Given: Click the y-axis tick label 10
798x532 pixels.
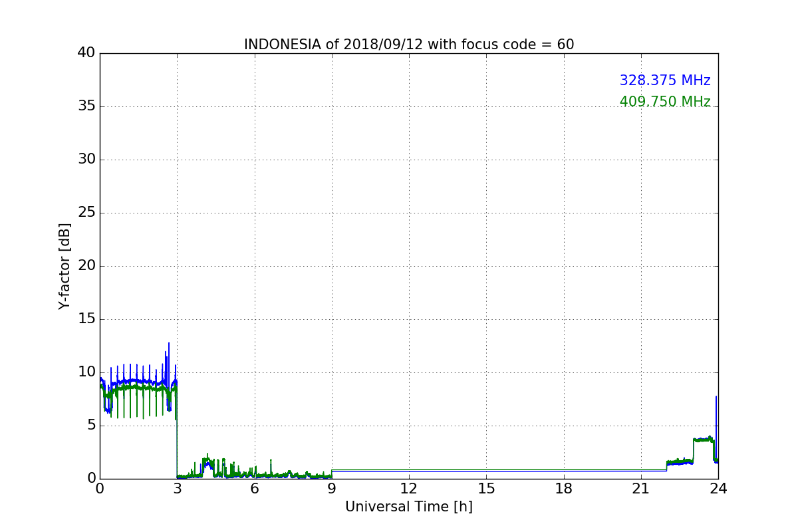Looking at the screenshot, I should (86, 372).
